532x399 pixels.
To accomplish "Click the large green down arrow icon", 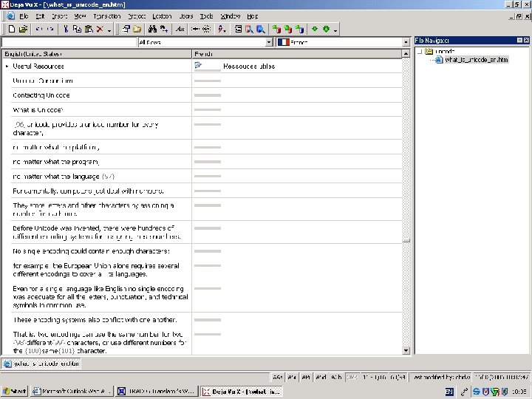I will coord(326,29).
